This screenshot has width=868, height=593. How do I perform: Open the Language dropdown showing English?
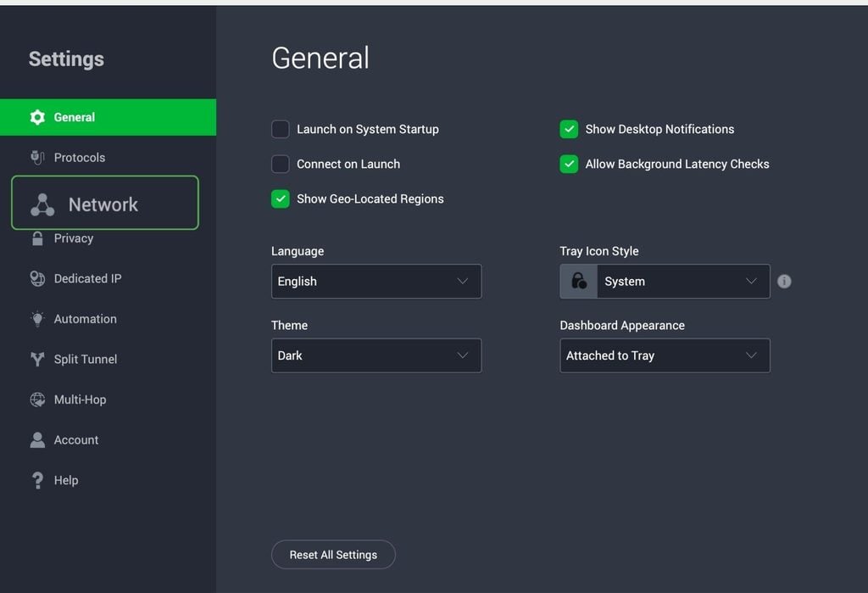click(376, 281)
